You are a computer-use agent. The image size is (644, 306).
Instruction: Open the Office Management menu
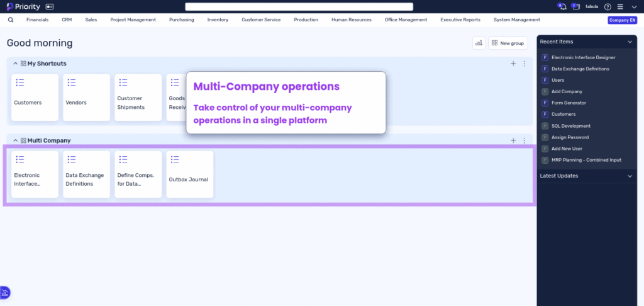point(406,20)
